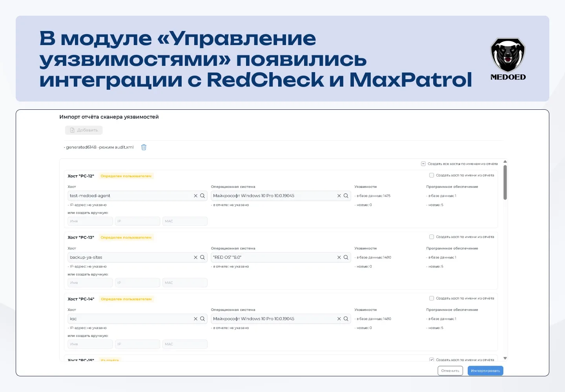Search hosts in the test-medoed-agent field
The width and height of the screenshot is (565, 392).
click(x=202, y=196)
